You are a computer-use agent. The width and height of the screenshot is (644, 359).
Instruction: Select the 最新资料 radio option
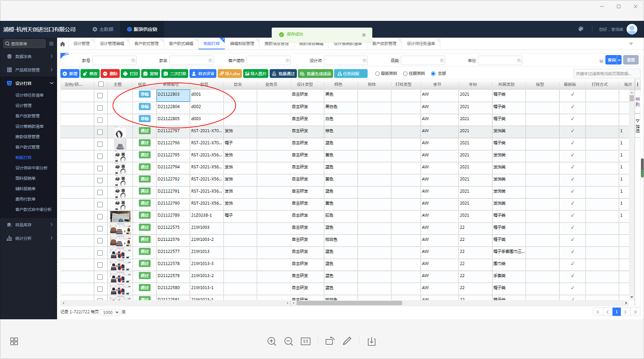[x=377, y=73]
